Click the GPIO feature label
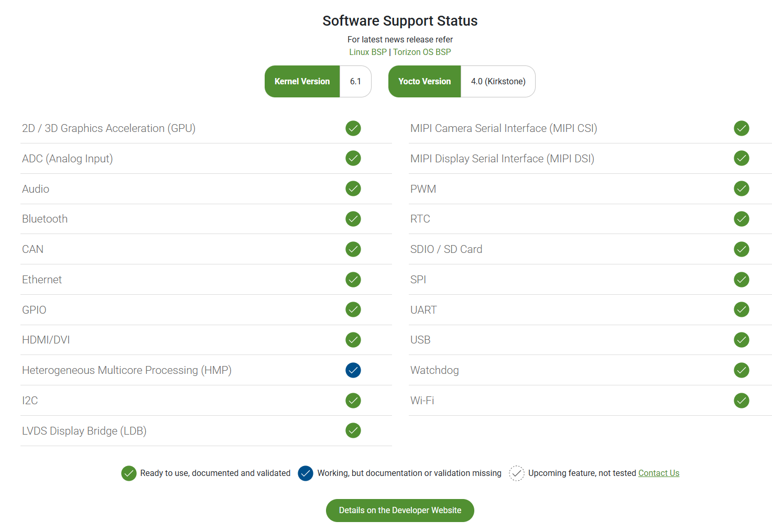Screen dimensions: 772x532 click(34, 310)
